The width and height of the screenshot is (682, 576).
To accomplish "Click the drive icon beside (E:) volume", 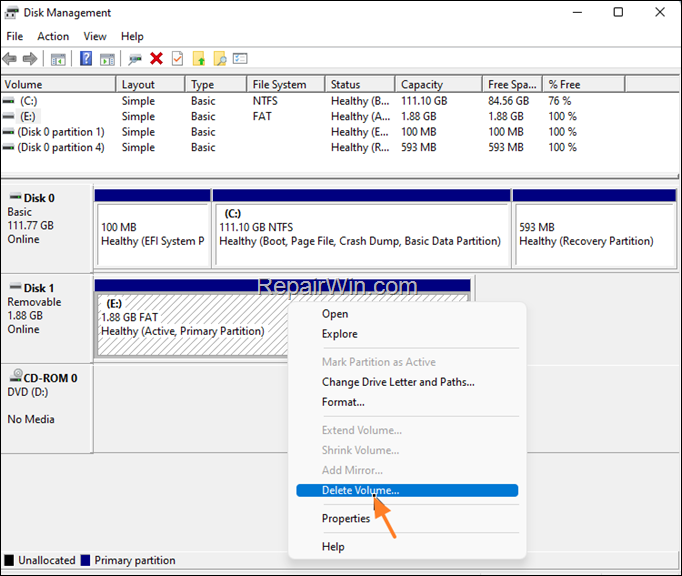I will tap(8, 117).
